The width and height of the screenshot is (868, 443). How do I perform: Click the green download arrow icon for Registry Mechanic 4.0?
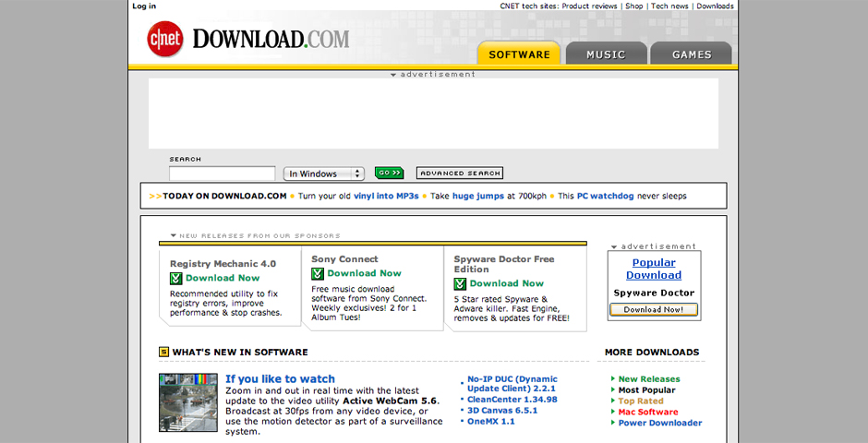click(x=176, y=278)
